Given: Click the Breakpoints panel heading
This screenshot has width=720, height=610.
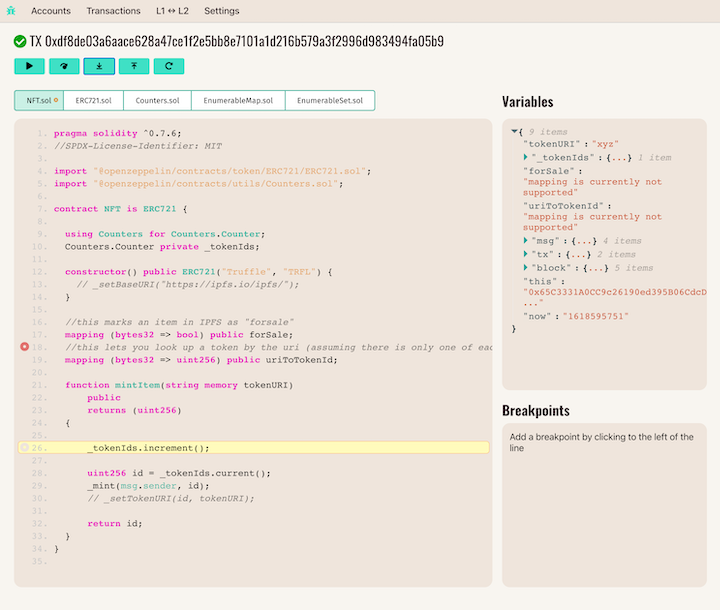Looking at the screenshot, I should [x=536, y=411].
